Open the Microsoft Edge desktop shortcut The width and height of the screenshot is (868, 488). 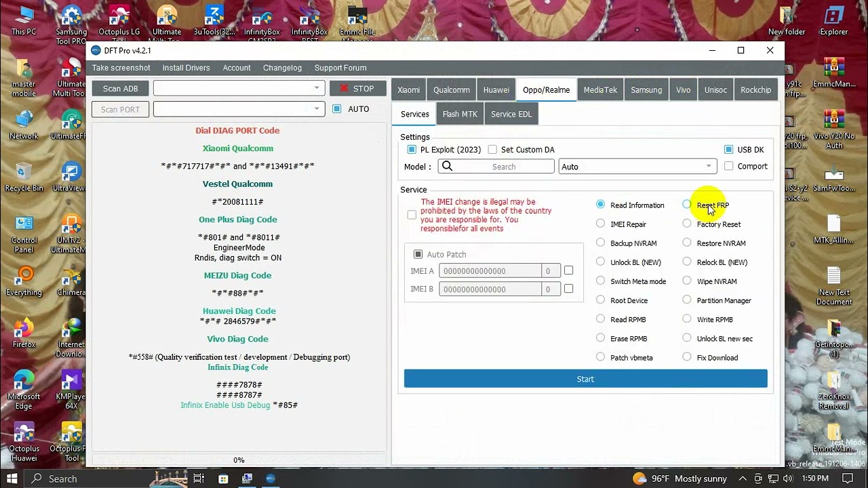coord(24,384)
